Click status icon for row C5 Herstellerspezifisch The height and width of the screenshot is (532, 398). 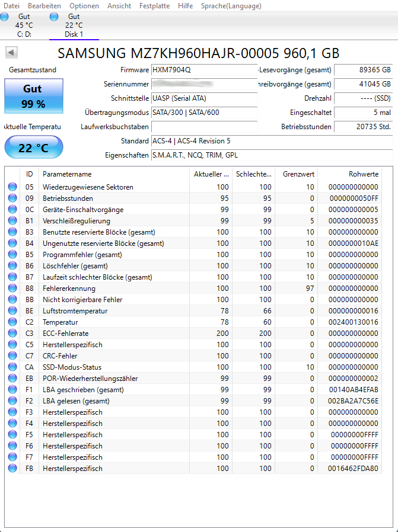click(12, 344)
